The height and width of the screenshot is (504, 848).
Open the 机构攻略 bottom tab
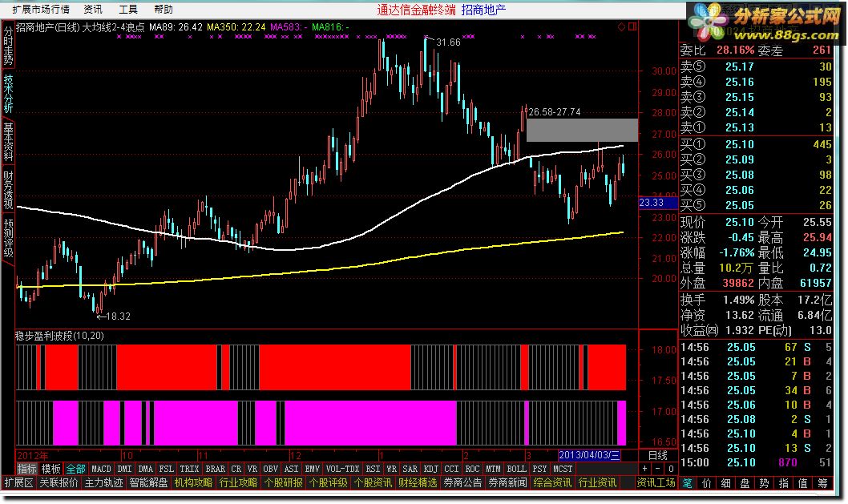pos(194,482)
